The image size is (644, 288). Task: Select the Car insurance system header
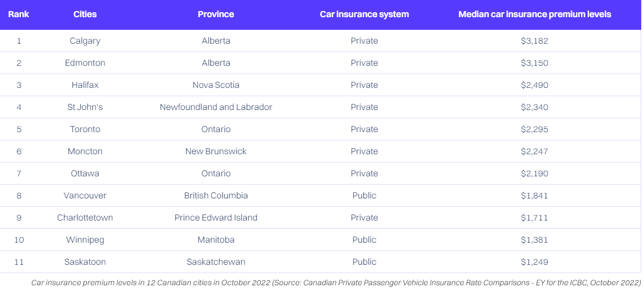[x=364, y=14]
